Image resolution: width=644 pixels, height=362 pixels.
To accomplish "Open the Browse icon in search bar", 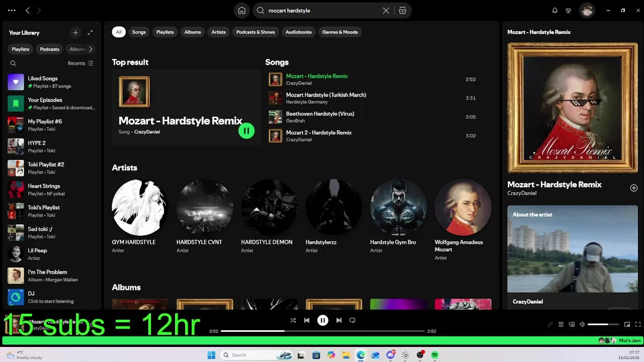I will click(403, 11).
